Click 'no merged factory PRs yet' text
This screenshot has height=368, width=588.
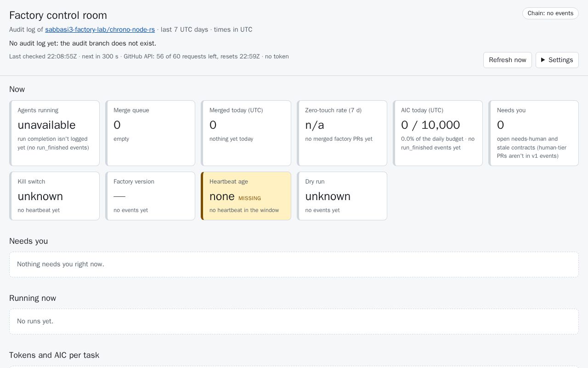tap(339, 139)
